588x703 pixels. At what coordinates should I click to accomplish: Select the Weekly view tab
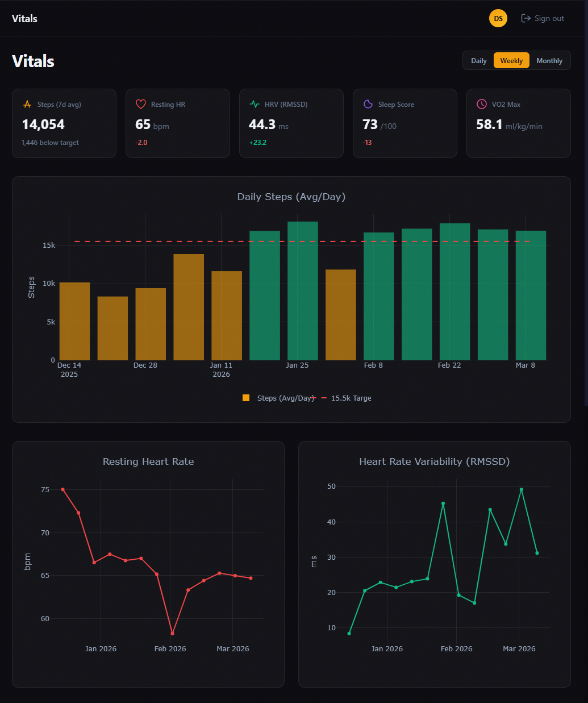(511, 61)
